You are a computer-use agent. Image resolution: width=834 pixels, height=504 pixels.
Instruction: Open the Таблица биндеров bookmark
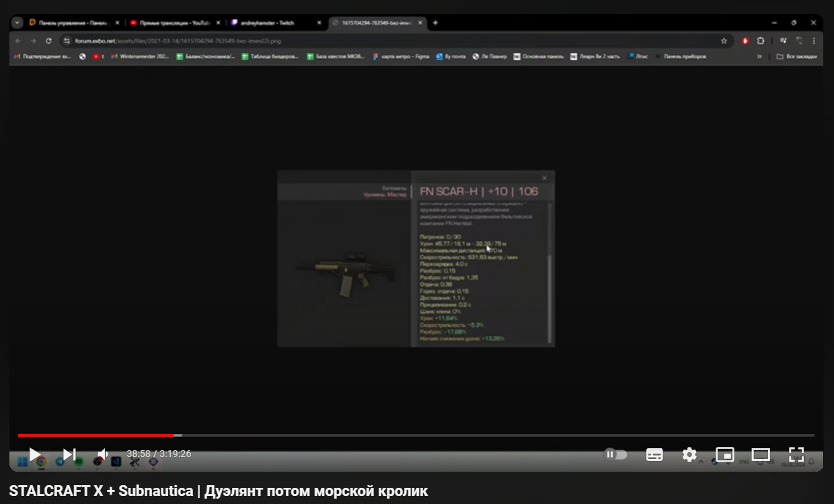(x=270, y=56)
